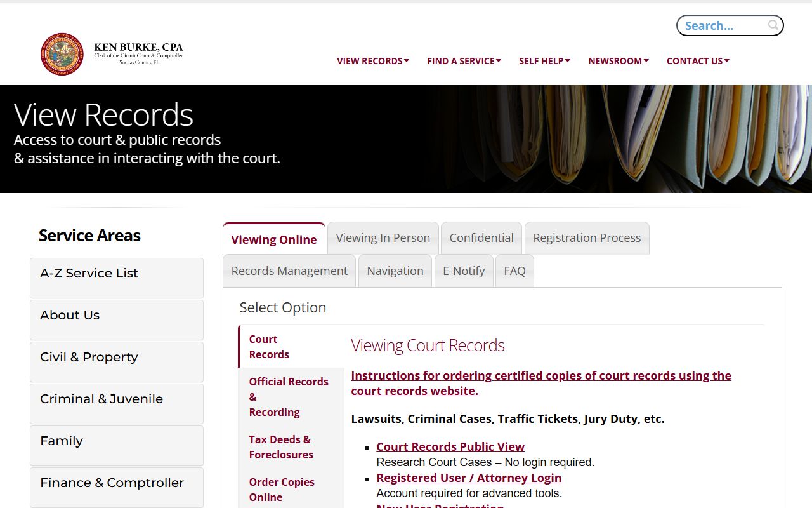Screen dimensions: 812x508
Task: Click the "Viewing Court Records" heading
Action: click(428, 345)
